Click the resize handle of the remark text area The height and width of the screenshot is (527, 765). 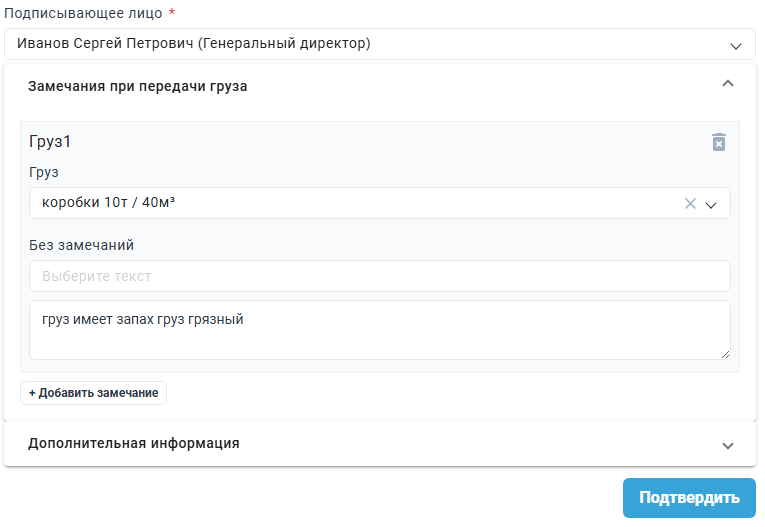click(x=725, y=355)
